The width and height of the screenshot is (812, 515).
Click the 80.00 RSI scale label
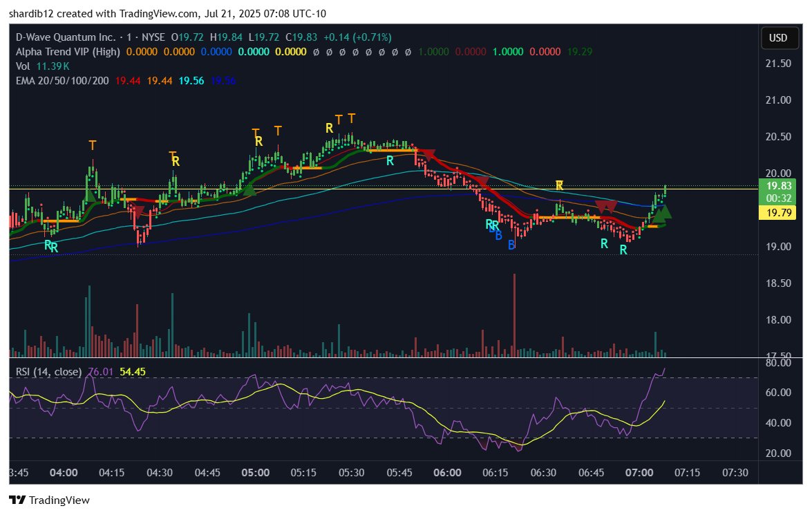pyautogui.click(x=778, y=363)
